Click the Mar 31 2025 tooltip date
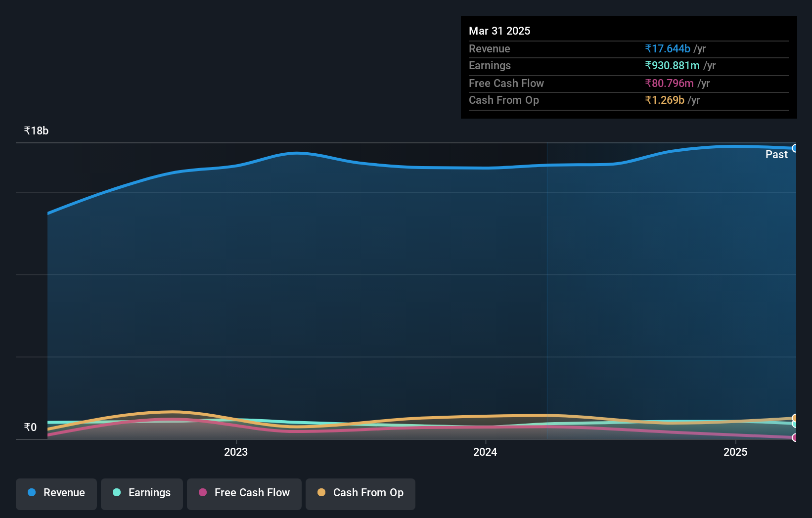 click(499, 31)
